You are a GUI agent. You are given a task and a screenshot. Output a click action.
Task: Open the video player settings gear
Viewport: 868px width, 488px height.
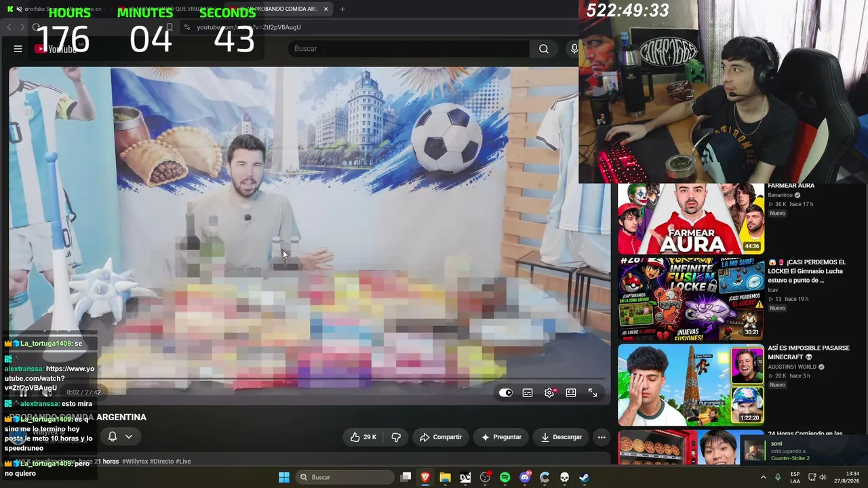coord(549,392)
